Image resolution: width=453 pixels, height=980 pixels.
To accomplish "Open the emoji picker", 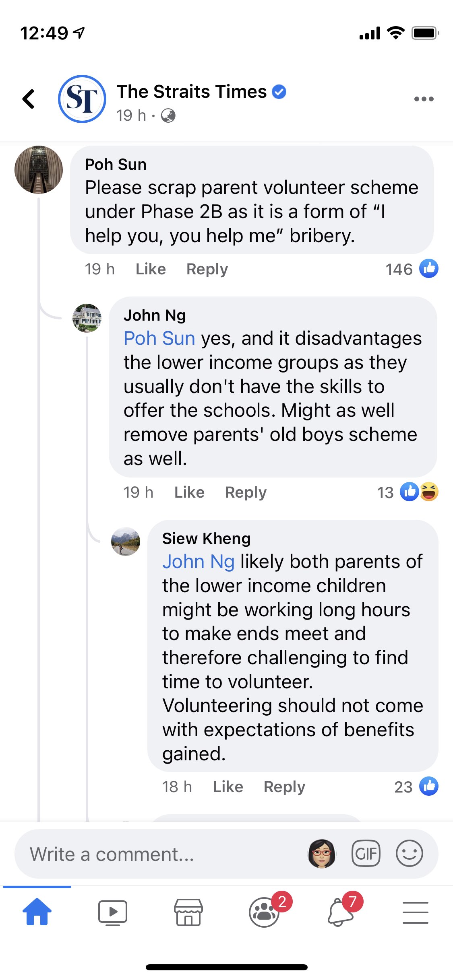I will [409, 854].
